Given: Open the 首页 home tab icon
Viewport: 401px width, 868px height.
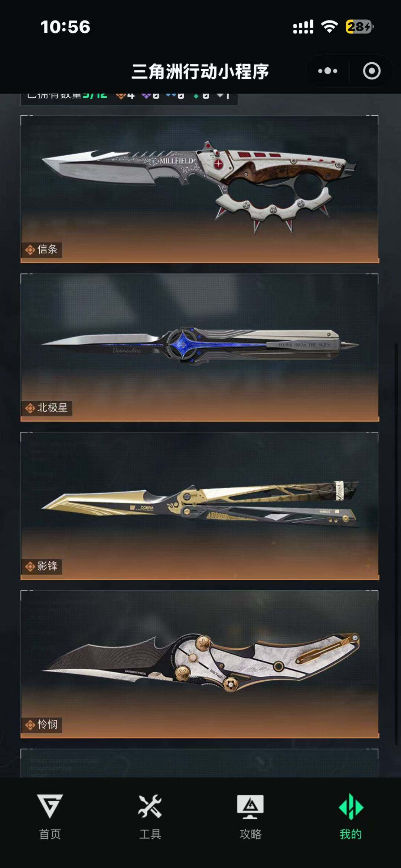Looking at the screenshot, I should [50, 806].
